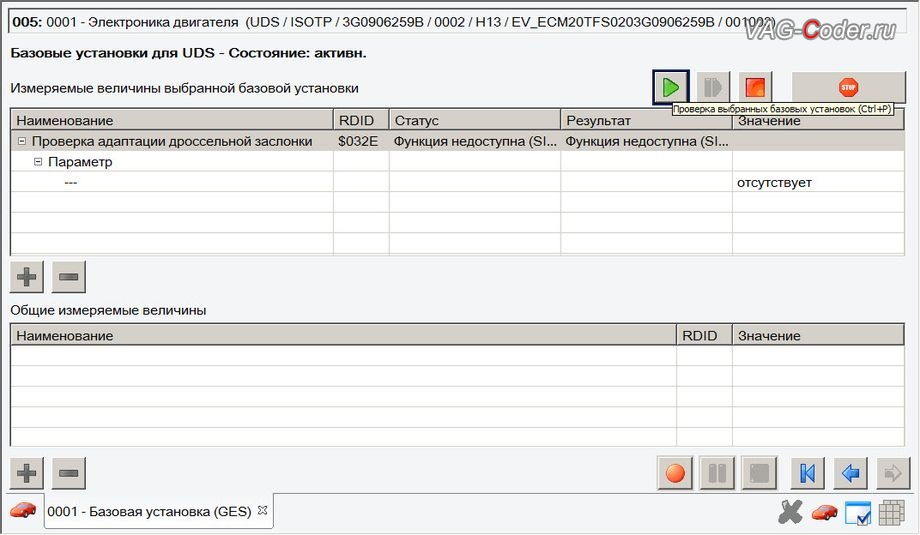Click the 005: 0001 - Электроника двигателя ECU header field

pyautogui.click(x=458, y=22)
